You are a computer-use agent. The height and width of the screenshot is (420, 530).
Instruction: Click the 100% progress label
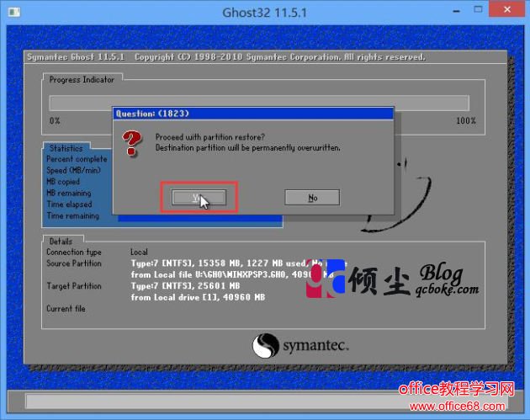tap(466, 120)
